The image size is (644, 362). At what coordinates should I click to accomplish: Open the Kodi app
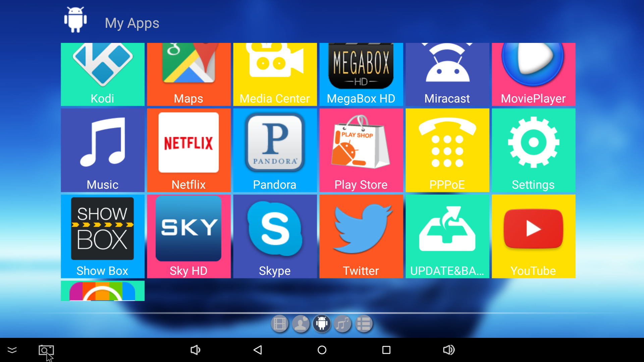click(x=103, y=74)
